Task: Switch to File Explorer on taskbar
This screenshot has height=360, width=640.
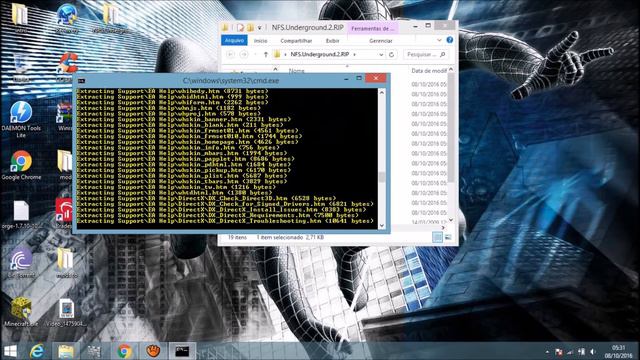Action: 65,351
